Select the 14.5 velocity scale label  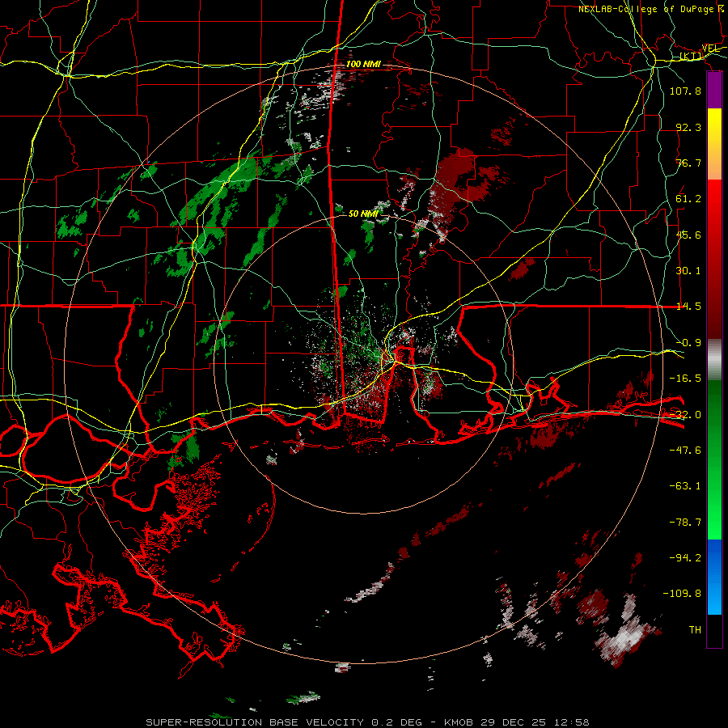click(688, 307)
